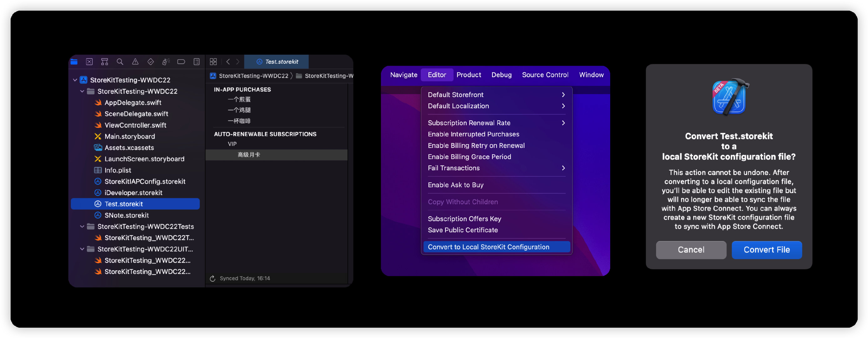868x338 pixels.
Task: Open the Test navigator diamond icon
Action: (x=151, y=62)
